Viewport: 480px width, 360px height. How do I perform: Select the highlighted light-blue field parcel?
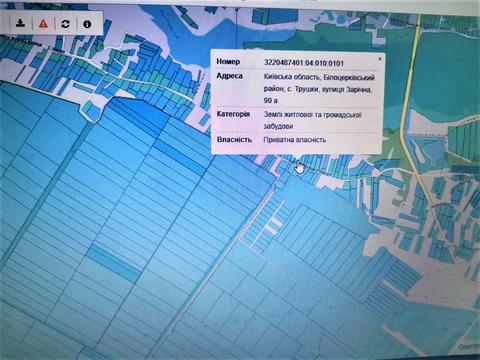point(114,263)
